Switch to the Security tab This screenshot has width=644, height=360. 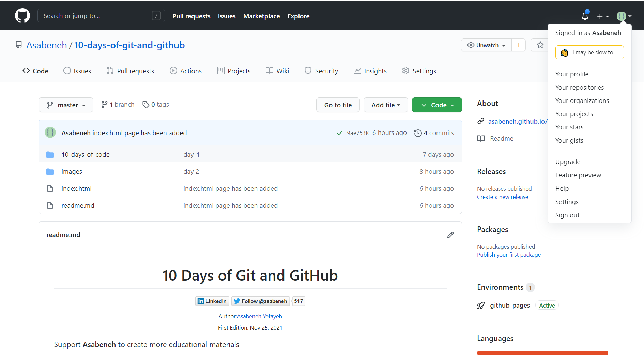coord(321,71)
